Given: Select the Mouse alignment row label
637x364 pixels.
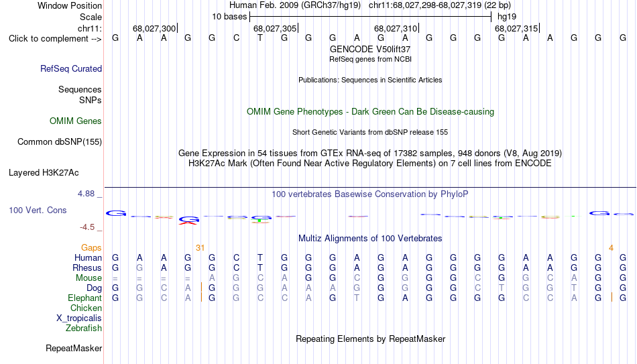Looking at the screenshot, I should pos(89,278).
